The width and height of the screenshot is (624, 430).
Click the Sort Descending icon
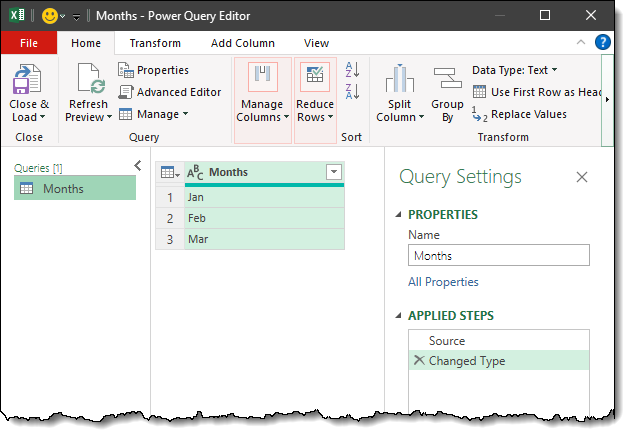[x=352, y=92]
